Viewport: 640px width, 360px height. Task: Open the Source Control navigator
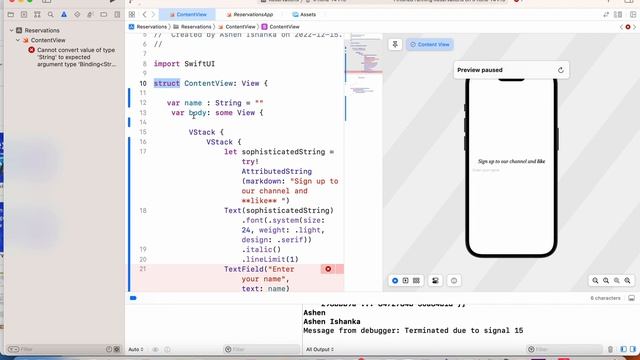point(24,15)
